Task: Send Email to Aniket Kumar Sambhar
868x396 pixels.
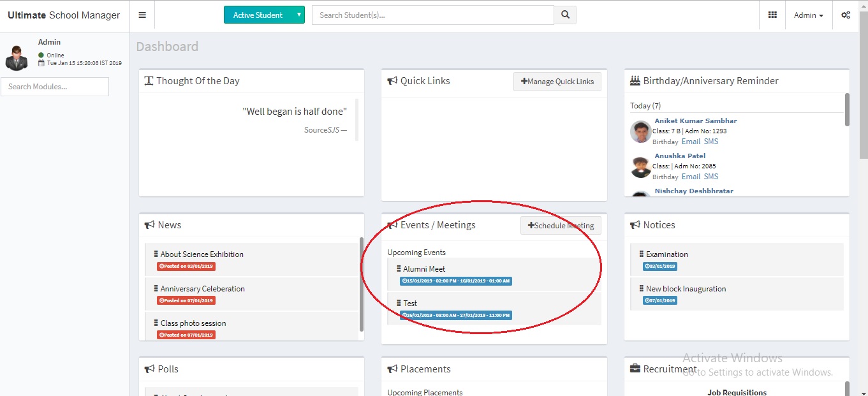Action: point(691,142)
